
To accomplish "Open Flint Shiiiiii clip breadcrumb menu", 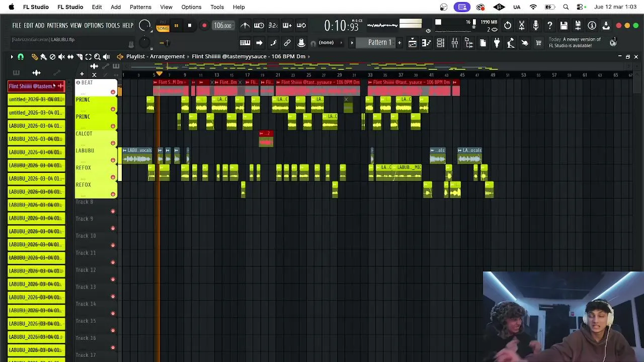I will [x=249, y=56].
